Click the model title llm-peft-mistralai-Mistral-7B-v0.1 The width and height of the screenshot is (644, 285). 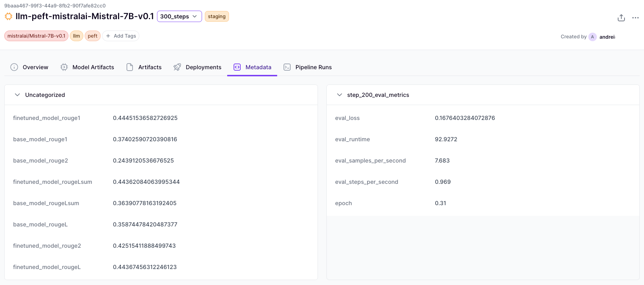coord(85,16)
